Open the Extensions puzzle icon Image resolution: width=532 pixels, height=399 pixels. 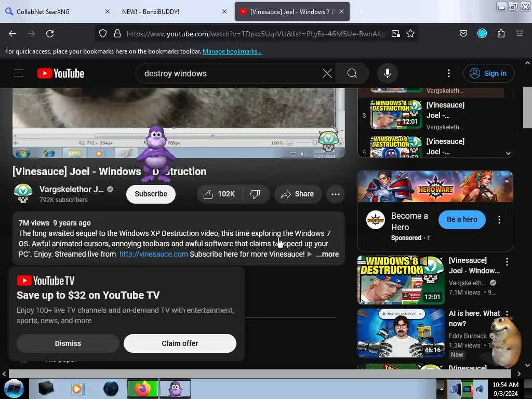501,33
